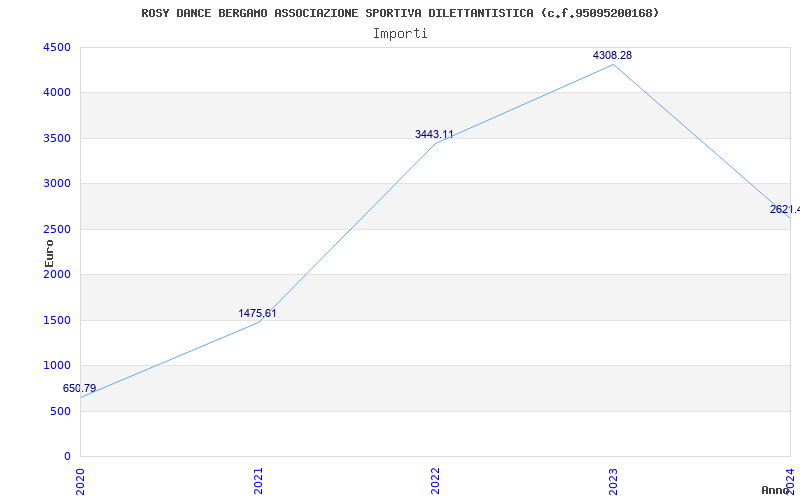Image resolution: width=800 pixels, height=500 pixels.
Task: Select the 4308.28 peak data label
Action: point(612,55)
